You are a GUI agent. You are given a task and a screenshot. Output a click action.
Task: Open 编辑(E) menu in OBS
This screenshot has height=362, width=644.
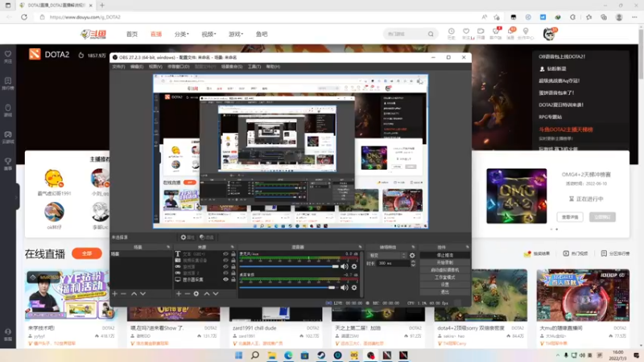pyautogui.click(x=137, y=67)
